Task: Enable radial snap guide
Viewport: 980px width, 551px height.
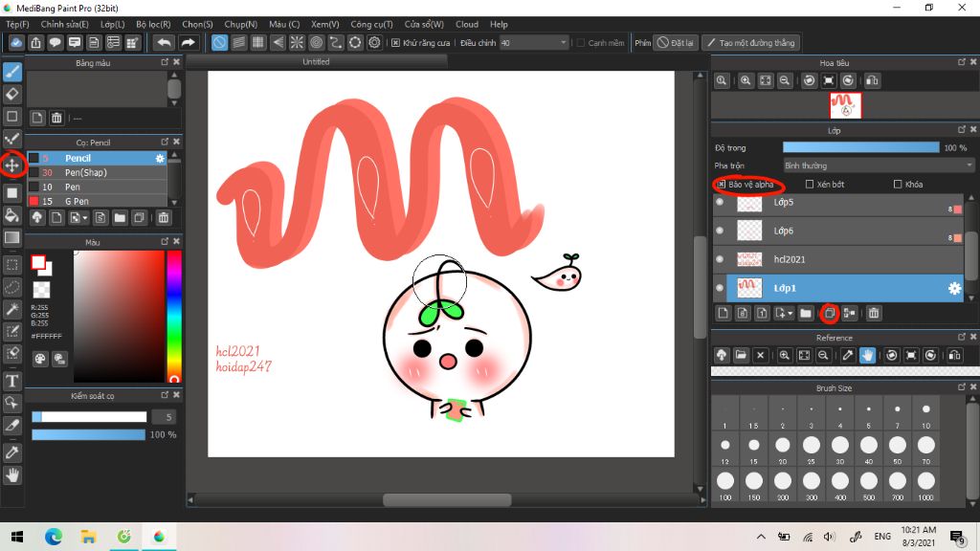Action: [297, 42]
